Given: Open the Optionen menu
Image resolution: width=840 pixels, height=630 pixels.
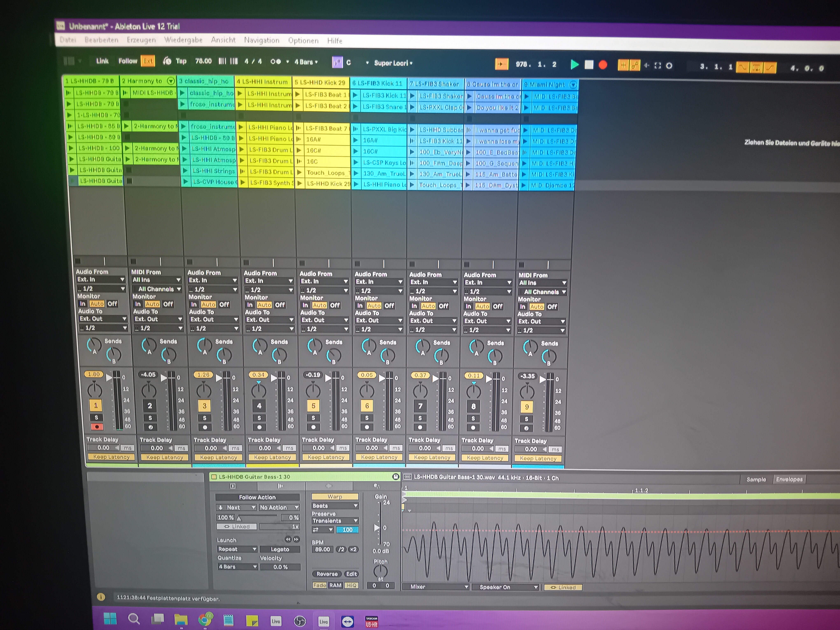Looking at the screenshot, I should [303, 41].
